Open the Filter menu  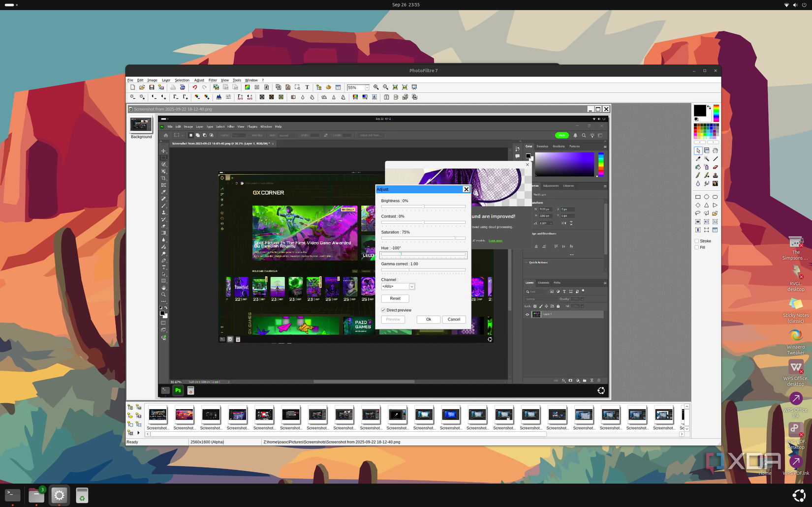[x=213, y=80]
